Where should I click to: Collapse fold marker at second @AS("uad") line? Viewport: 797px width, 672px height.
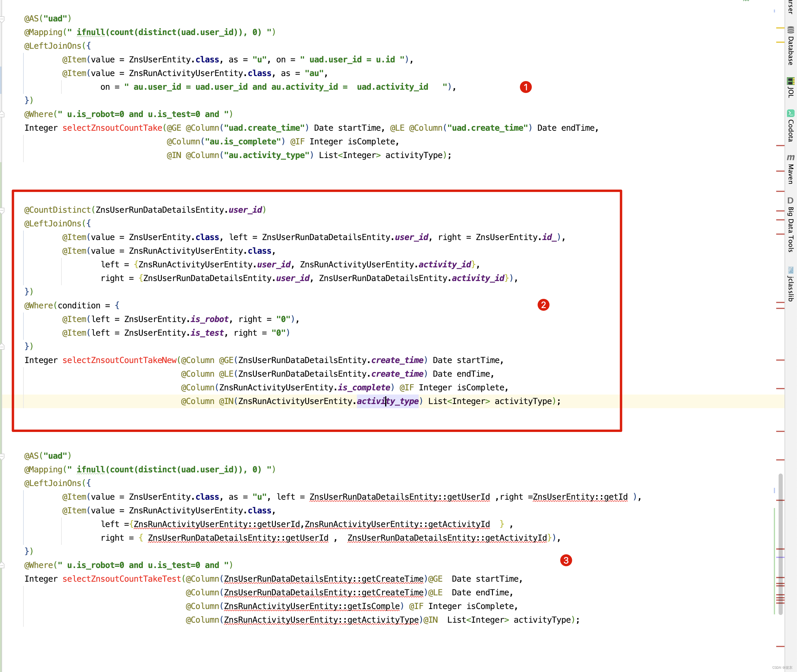click(x=2, y=456)
